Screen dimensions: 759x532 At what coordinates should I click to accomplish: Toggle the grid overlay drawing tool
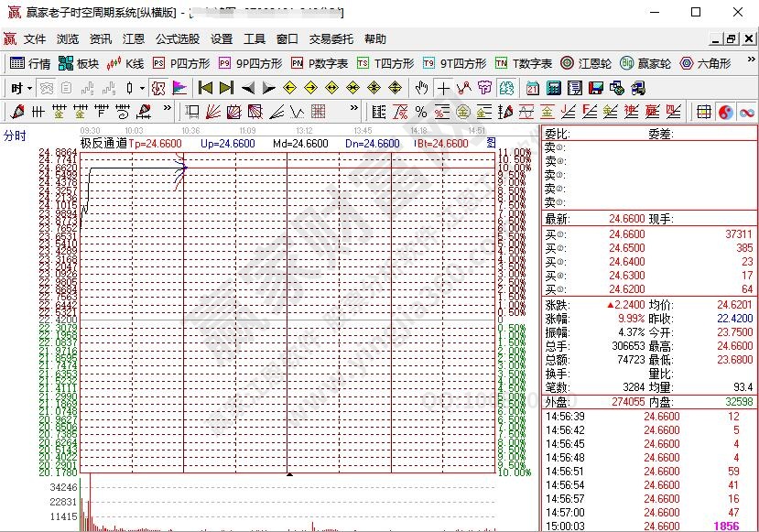(x=317, y=111)
